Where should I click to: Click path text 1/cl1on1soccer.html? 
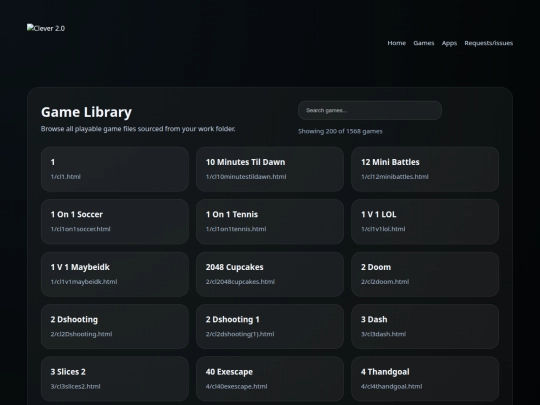pos(81,229)
